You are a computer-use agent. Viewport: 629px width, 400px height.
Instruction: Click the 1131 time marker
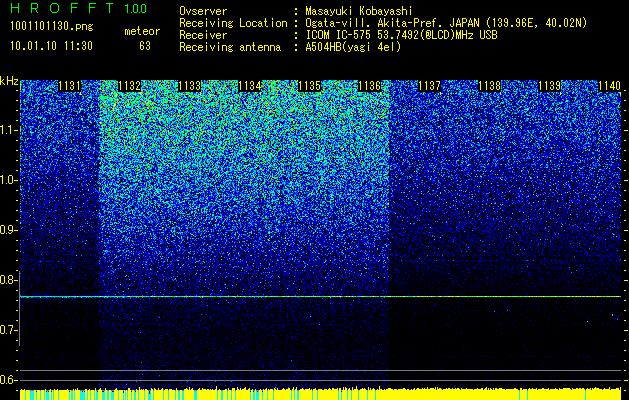tap(69, 86)
